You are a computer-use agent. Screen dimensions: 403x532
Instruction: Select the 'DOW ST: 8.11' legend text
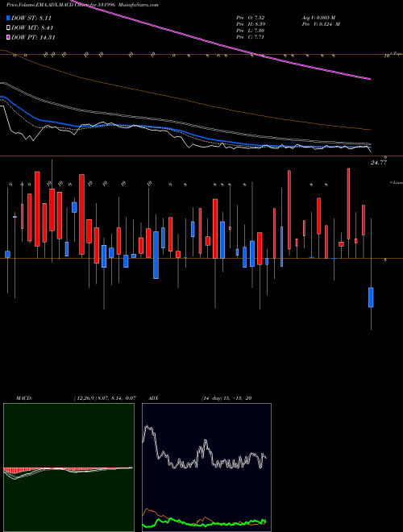31,18
